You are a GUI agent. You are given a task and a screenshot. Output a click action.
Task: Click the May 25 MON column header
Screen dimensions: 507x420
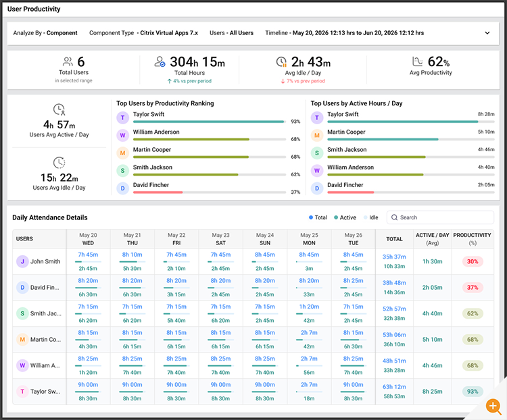[309, 239]
